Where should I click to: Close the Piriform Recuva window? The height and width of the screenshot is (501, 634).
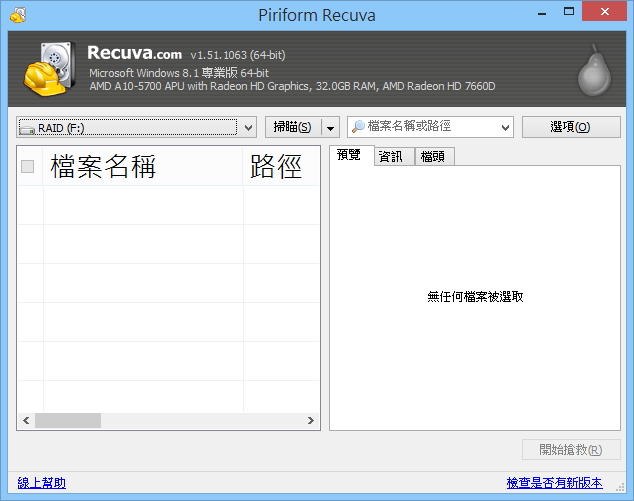point(604,11)
